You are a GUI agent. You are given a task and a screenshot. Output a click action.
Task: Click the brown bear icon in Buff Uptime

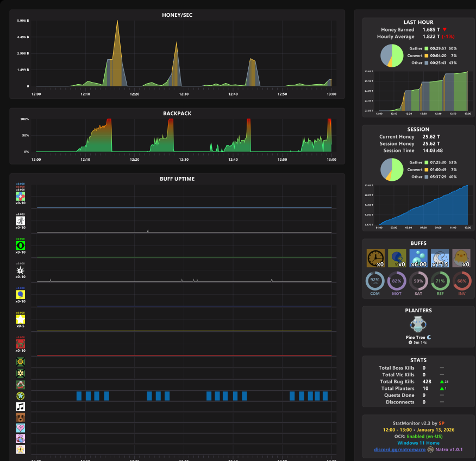tap(20, 418)
